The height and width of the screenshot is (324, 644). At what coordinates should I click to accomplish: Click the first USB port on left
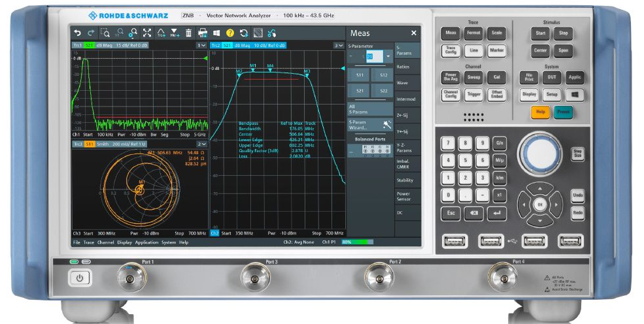pyautogui.click(x=454, y=241)
